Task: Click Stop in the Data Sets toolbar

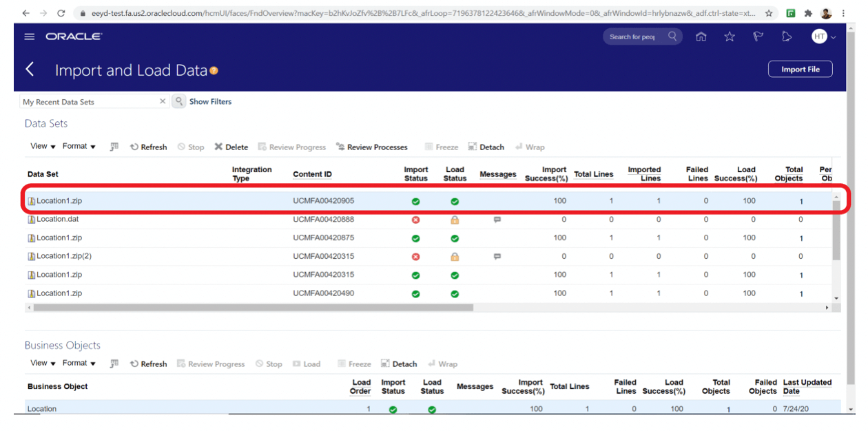Action: pos(191,147)
